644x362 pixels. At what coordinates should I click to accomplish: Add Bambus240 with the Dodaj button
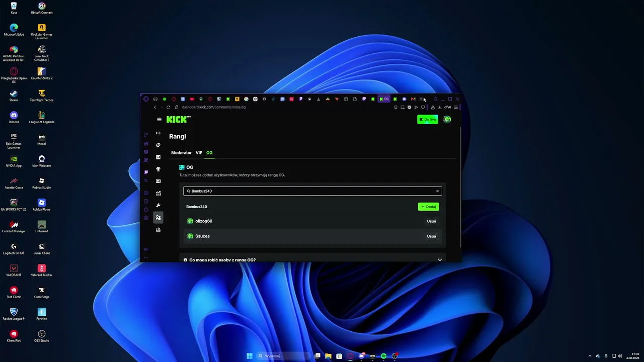[x=428, y=207]
